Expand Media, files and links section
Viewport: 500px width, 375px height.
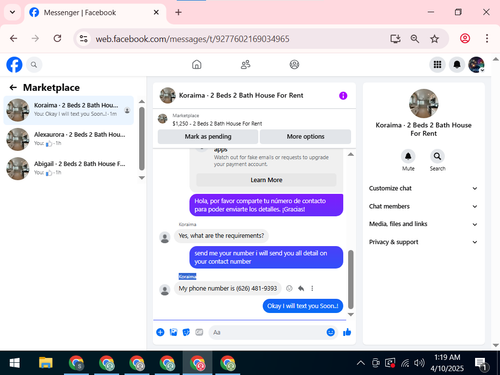pyautogui.click(x=423, y=224)
